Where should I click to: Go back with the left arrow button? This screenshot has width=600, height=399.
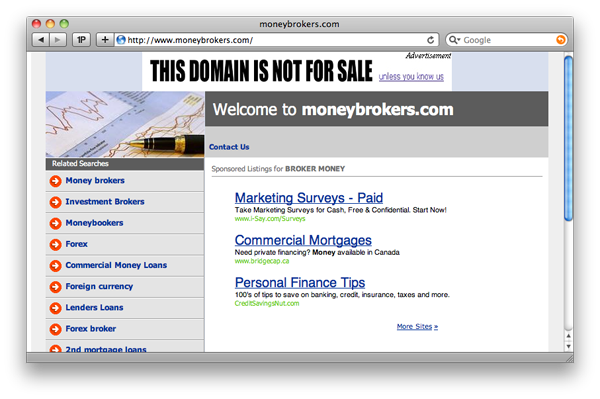tap(41, 40)
